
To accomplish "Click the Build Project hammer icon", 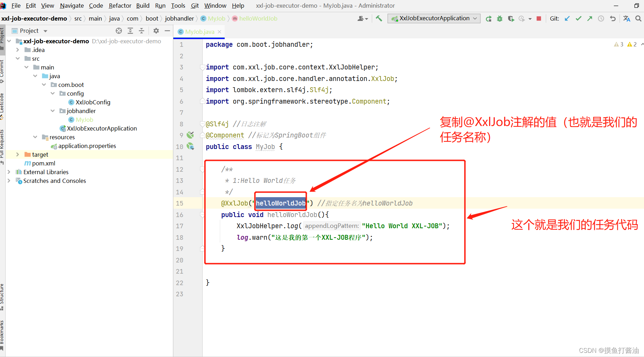I will 379,18.
